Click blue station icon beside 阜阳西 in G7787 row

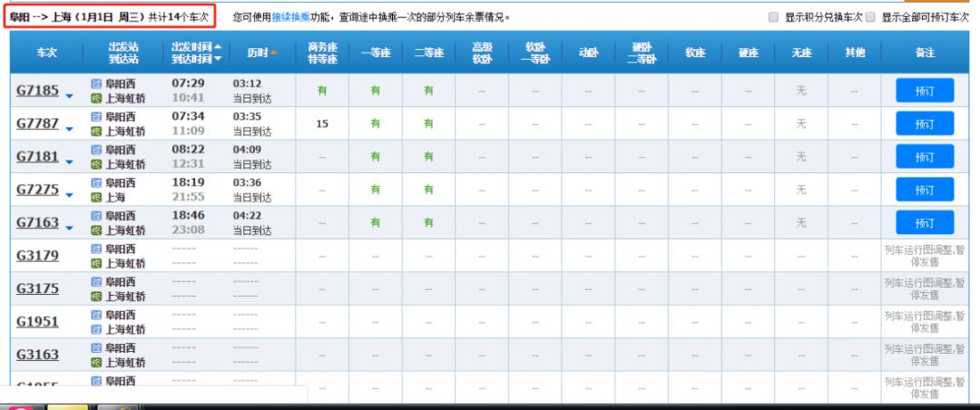tap(95, 116)
